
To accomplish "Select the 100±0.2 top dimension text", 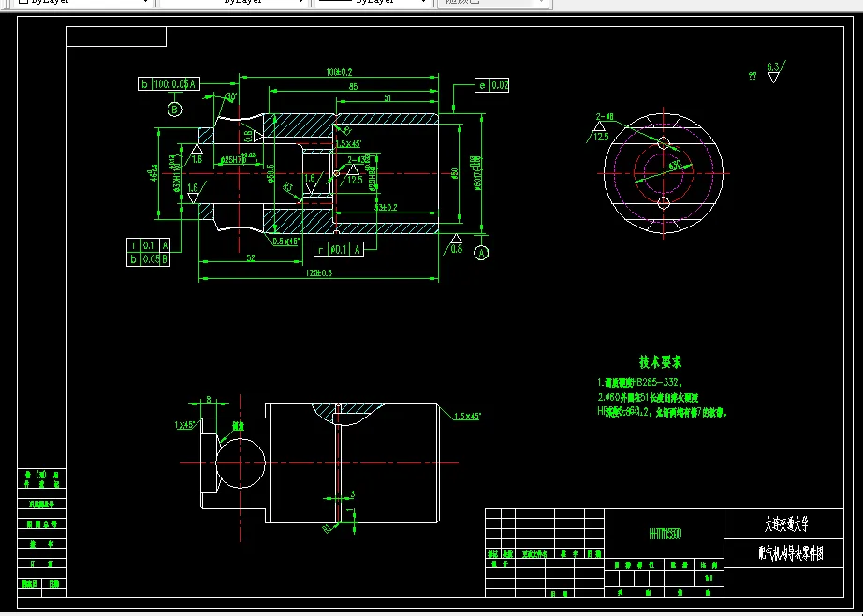I will point(339,72).
